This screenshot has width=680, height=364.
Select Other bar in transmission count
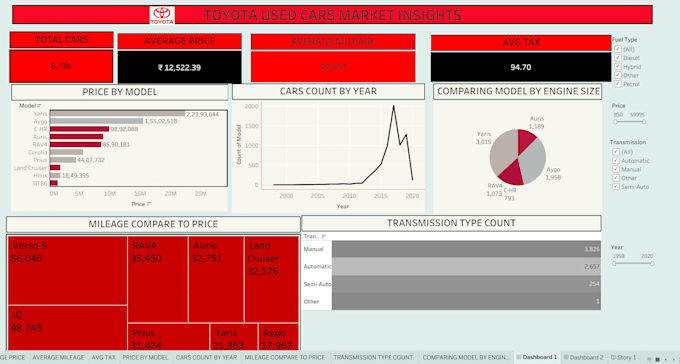pos(466,301)
